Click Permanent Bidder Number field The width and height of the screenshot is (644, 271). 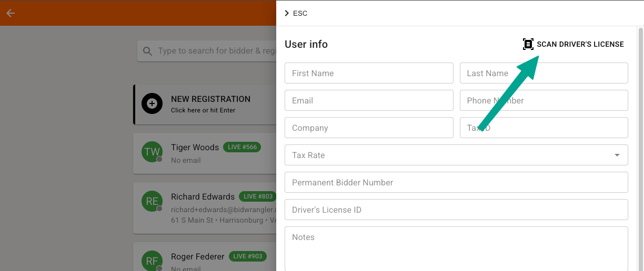pos(456,182)
